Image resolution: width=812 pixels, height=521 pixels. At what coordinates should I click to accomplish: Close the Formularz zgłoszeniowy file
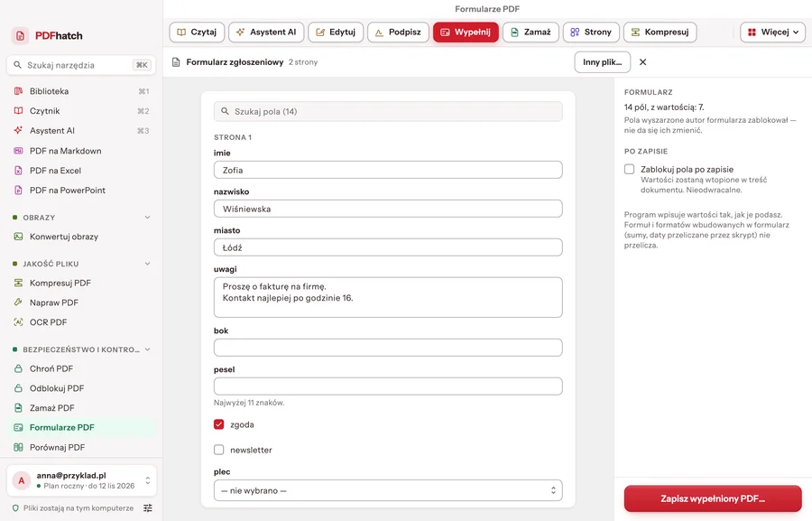point(642,62)
